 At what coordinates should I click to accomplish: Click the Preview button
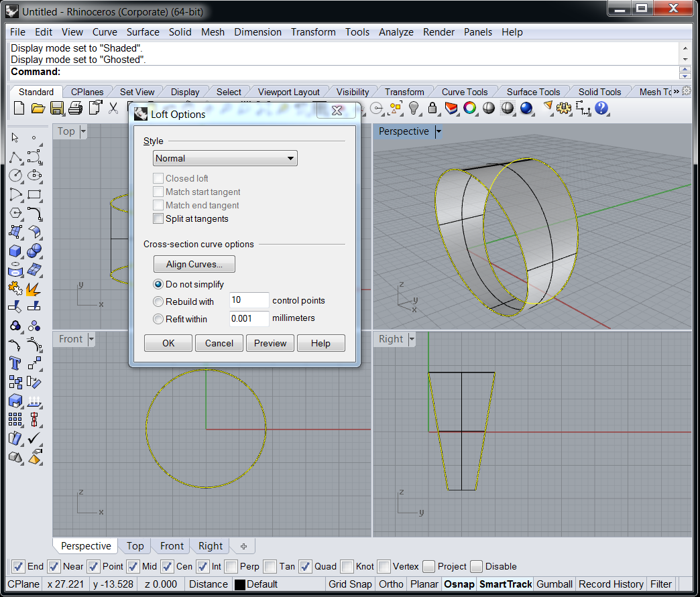(270, 343)
